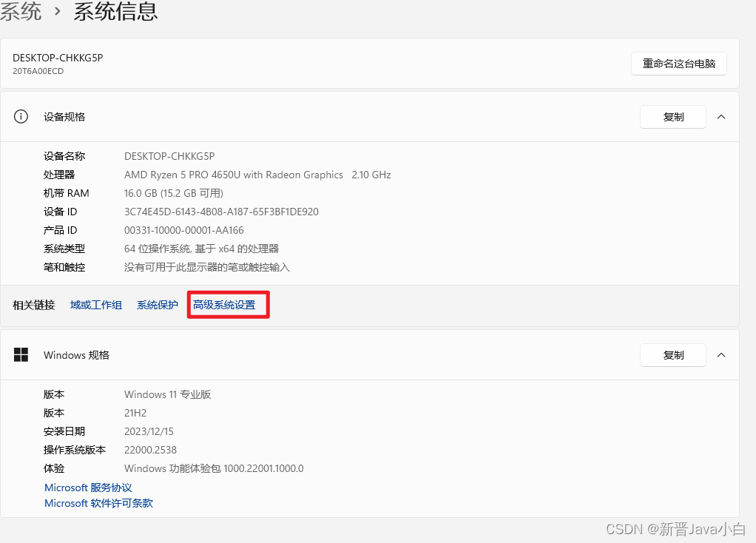Click the 笔和触控 label

[64, 267]
